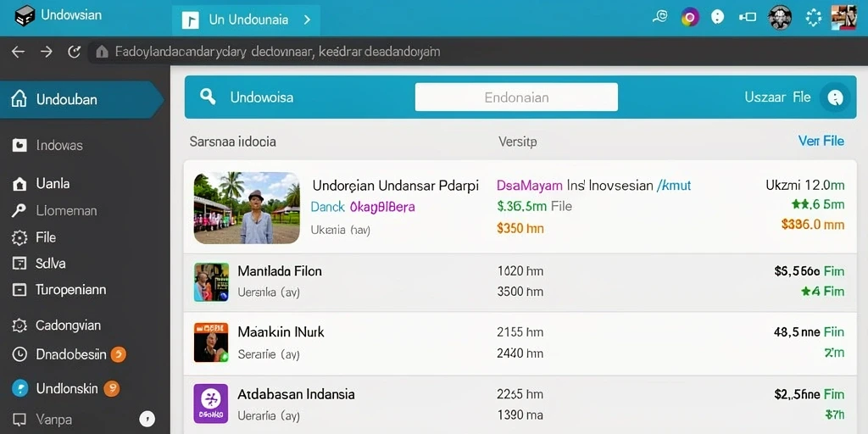The width and height of the screenshot is (868, 434).
Task: Open the DsaMayam Ins Inovsesian /kmut link
Action: 594,186
